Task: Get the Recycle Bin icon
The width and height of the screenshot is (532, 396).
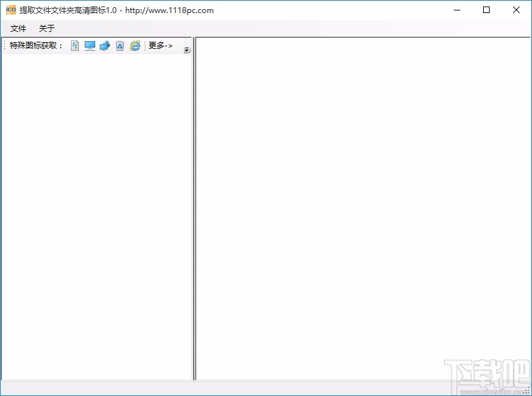Action: tap(120, 46)
